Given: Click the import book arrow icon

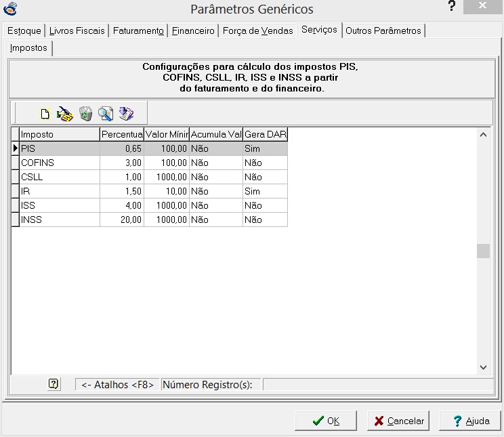Looking at the screenshot, I should (x=126, y=114).
